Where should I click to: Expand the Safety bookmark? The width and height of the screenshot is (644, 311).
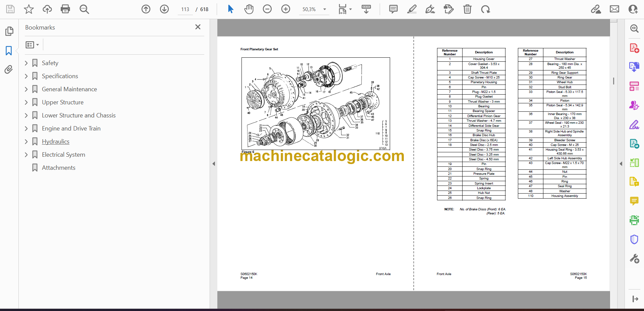(26, 63)
